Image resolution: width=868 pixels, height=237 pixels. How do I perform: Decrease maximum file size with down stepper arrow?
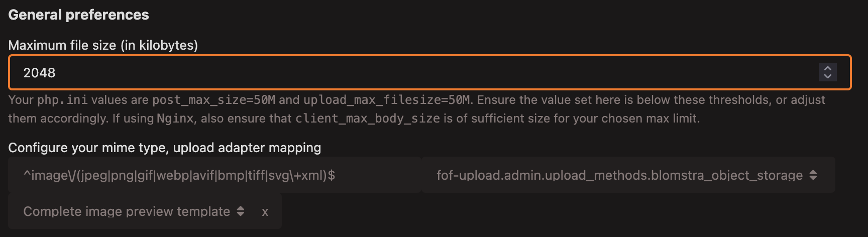tap(827, 77)
